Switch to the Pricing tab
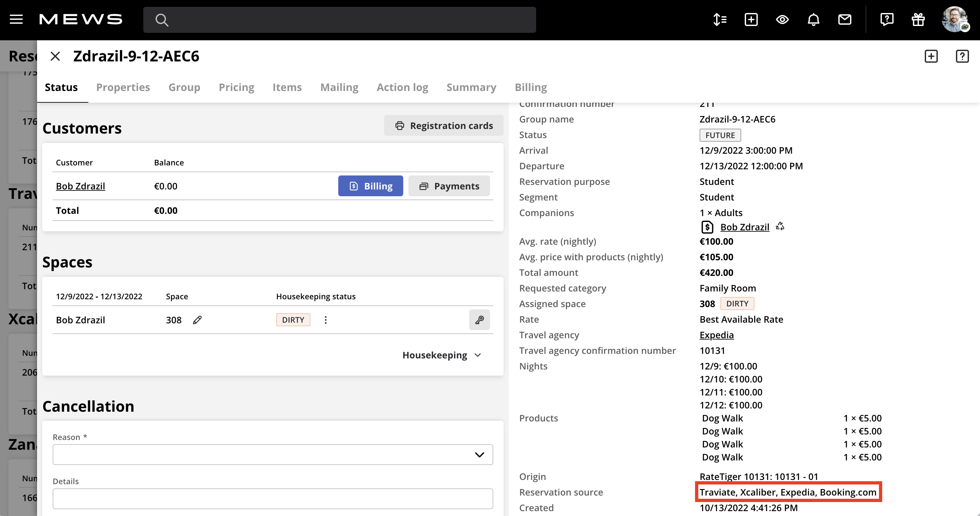Viewport: 980px width, 516px height. click(236, 87)
